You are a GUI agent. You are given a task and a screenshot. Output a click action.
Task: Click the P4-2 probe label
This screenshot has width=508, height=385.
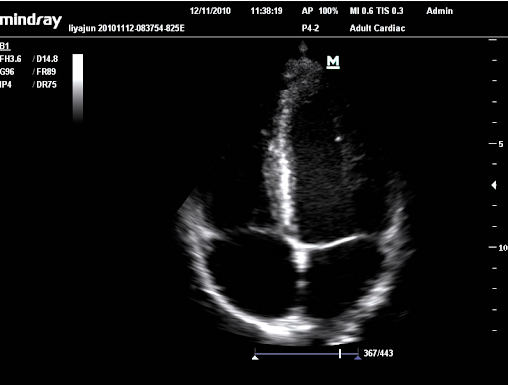pyautogui.click(x=310, y=28)
